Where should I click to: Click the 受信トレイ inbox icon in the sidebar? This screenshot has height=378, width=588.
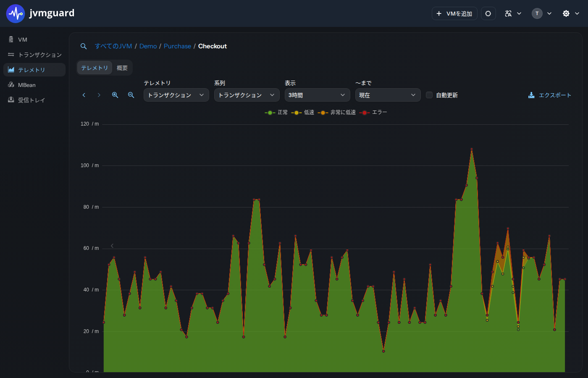[x=11, y=100]
